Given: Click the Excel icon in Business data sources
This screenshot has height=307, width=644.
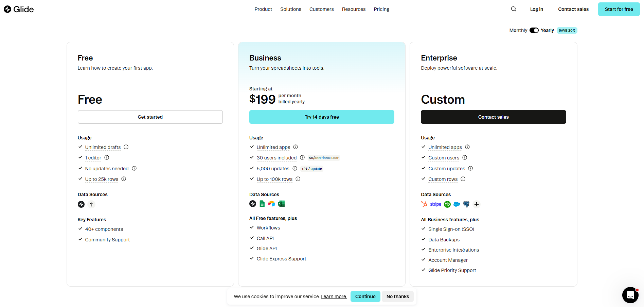Looking at the screenshot, I should click(x=281, y=204).
